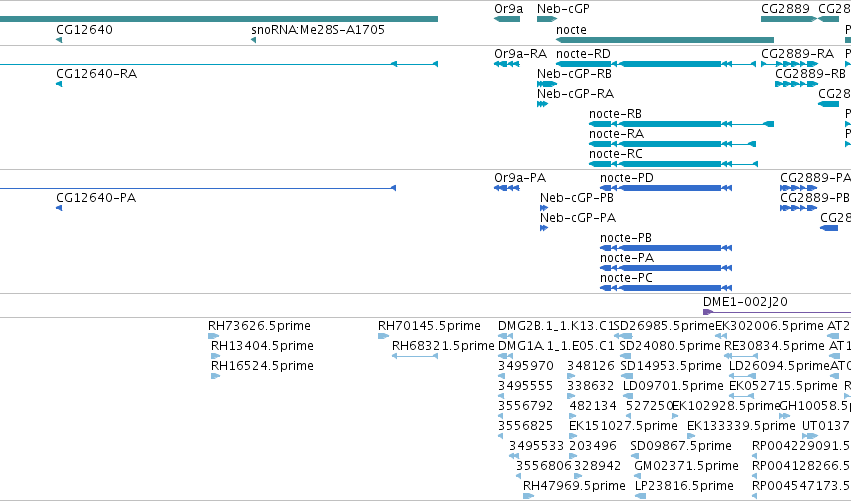Screen dimensions: 851x501
Task: Select feature label 3556792
Action: coord(526,407)
